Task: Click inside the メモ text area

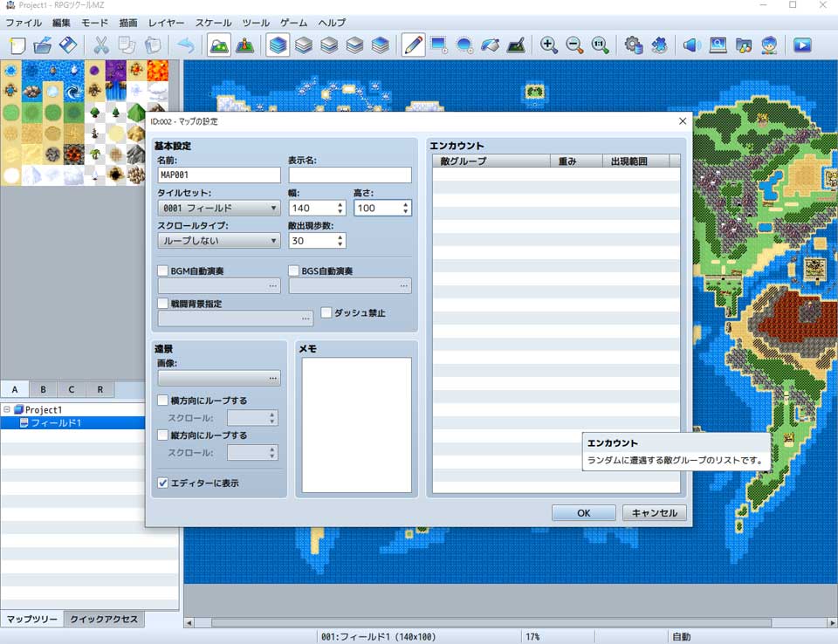Action: 356,425
